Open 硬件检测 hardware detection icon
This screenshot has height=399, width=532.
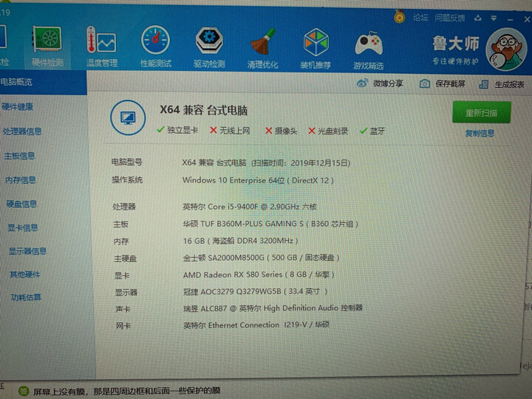[x=47, y=39]
